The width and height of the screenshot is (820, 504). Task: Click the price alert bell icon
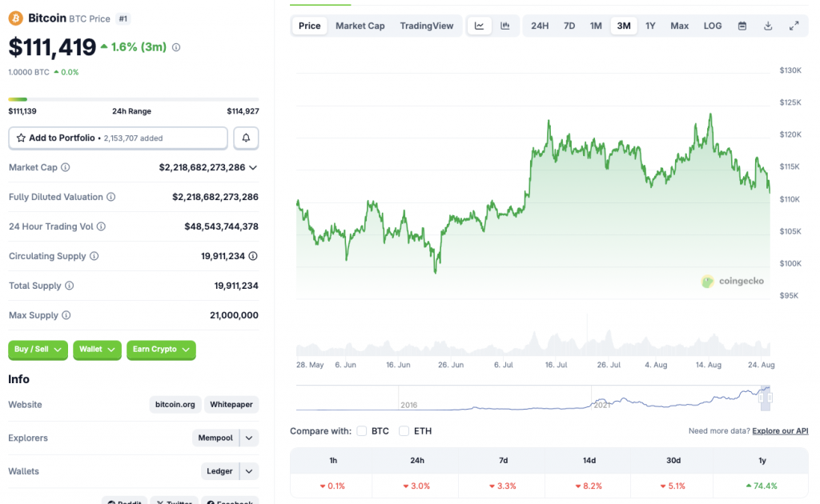(246, 138)
